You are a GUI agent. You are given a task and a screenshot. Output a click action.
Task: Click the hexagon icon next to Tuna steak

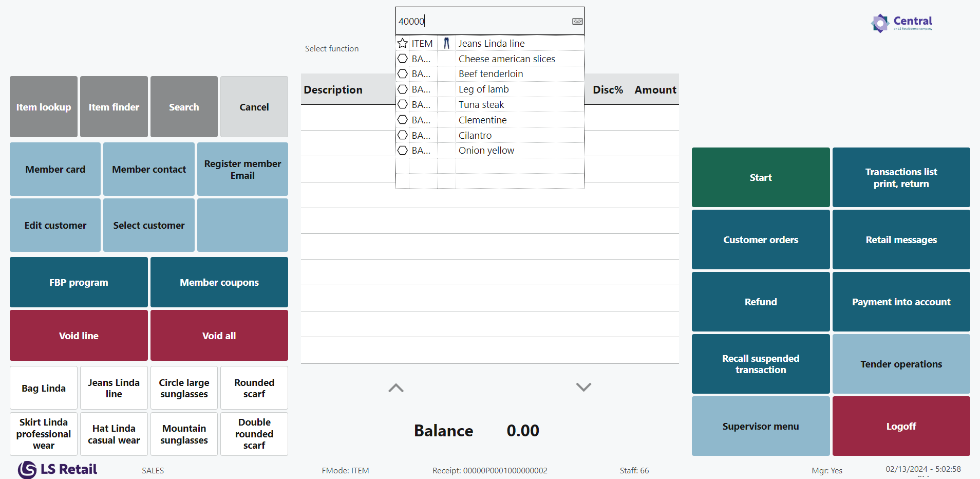(x=403, y=105)
